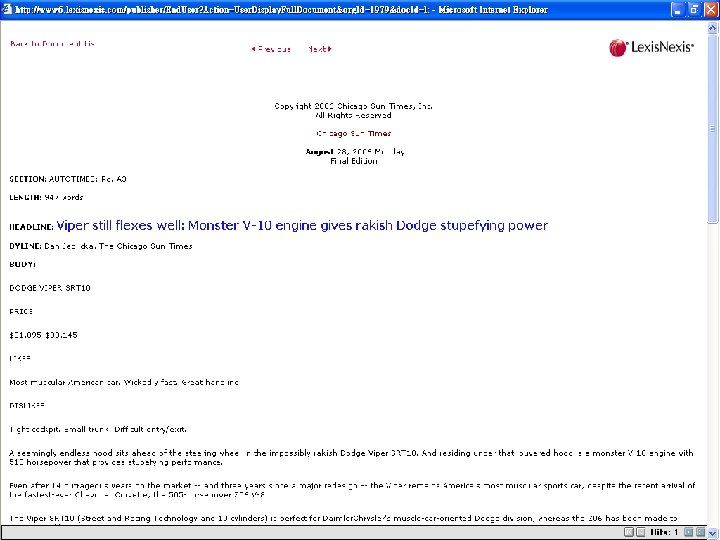The image size is (720, 540).
Task: Open the Back to Document List link
Action: click(x=52, y=44)
